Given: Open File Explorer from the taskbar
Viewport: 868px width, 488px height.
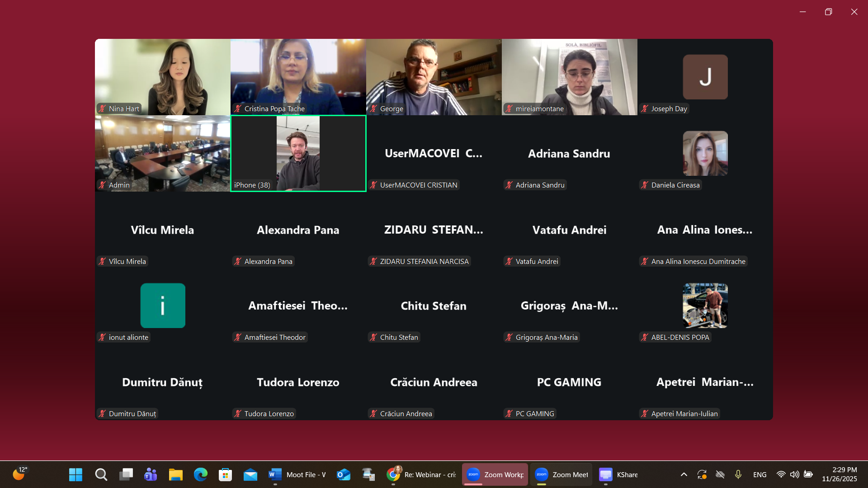Looking at the screenshot, I should 175,474.
